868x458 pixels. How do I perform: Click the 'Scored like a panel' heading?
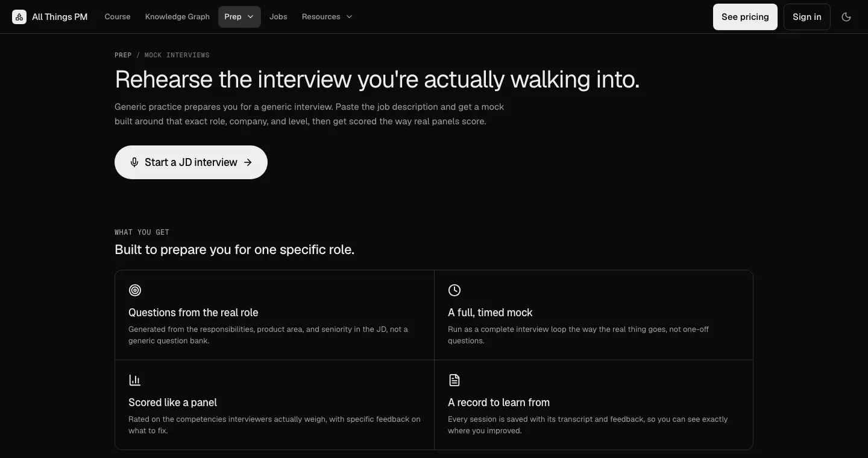172,402
